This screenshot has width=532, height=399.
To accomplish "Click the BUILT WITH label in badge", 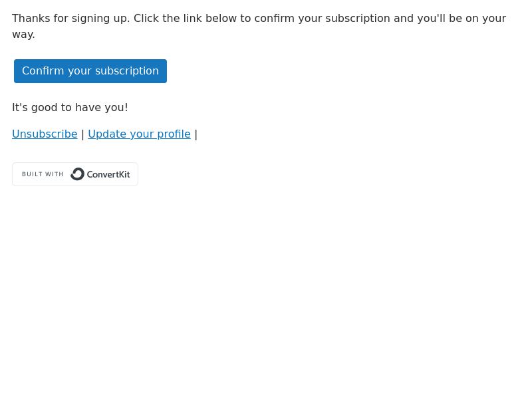I will pos(43,174).
